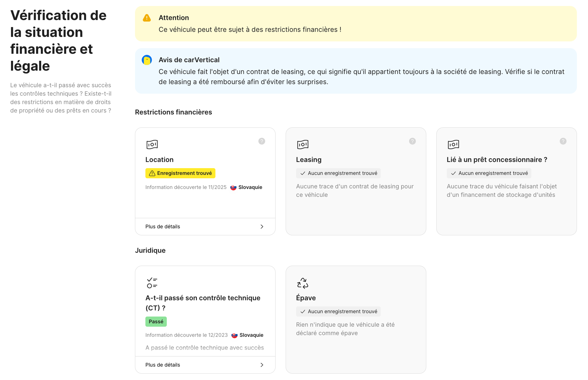Click the yellow Attention warning triangle icon
Viewport: 588px width, 380px height.
pos(147,18)
